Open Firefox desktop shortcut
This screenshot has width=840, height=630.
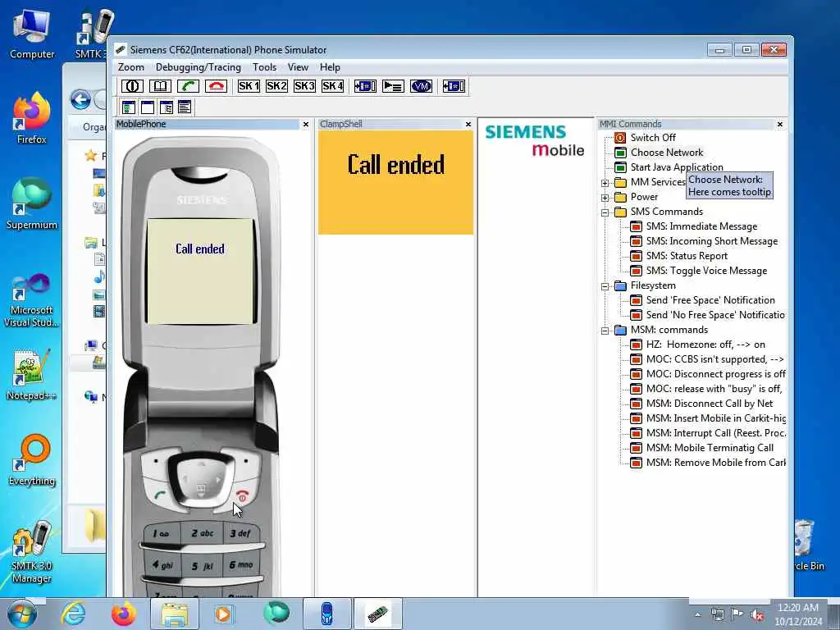point(32,118)
